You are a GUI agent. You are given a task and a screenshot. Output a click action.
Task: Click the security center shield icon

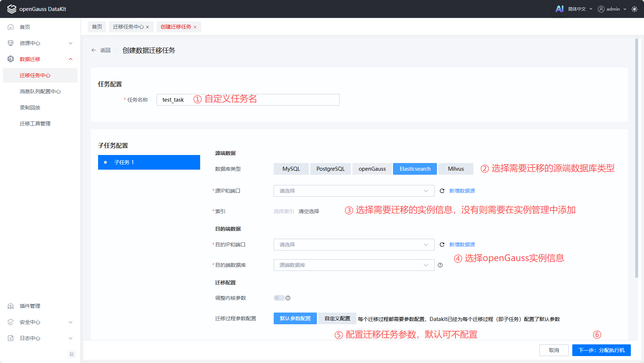(11, 322)
